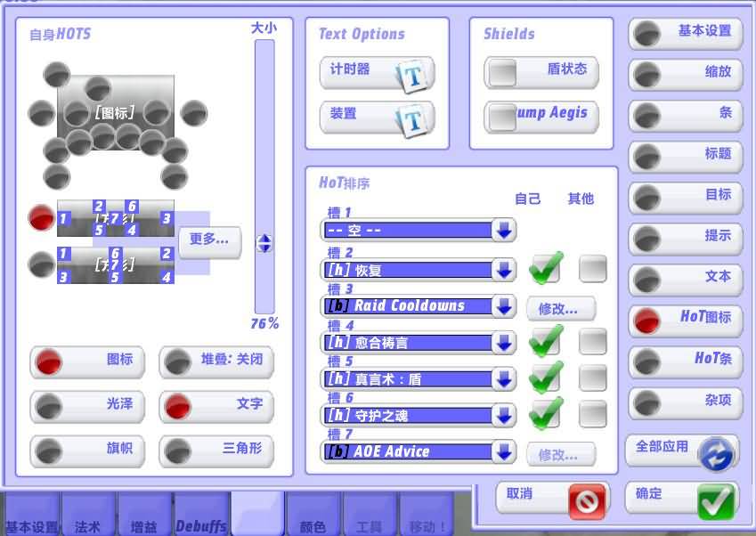This screenshot has width=756, height=536.
Task: Confirm settings with the 确定 button
Action: pyautogui.click(x=682, y=499)
